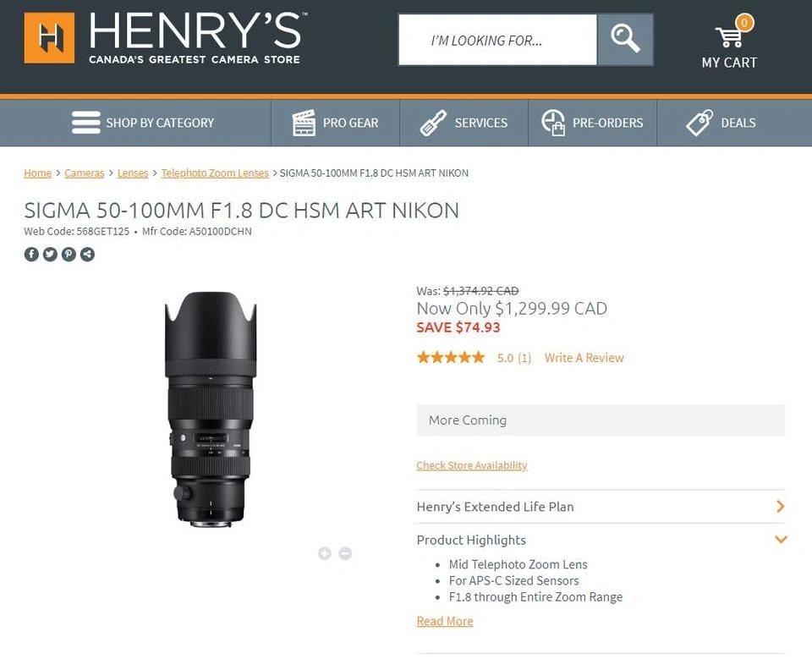Click the Sigma lens product image
Image resolution: width=812 pixels, height=670 pixels.
(x=211, y=409)
